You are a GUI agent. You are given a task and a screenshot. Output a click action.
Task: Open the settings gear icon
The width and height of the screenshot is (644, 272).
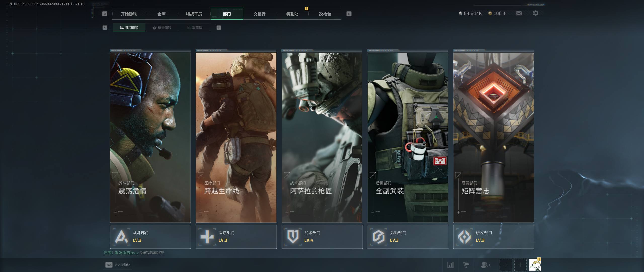point(535,13)
